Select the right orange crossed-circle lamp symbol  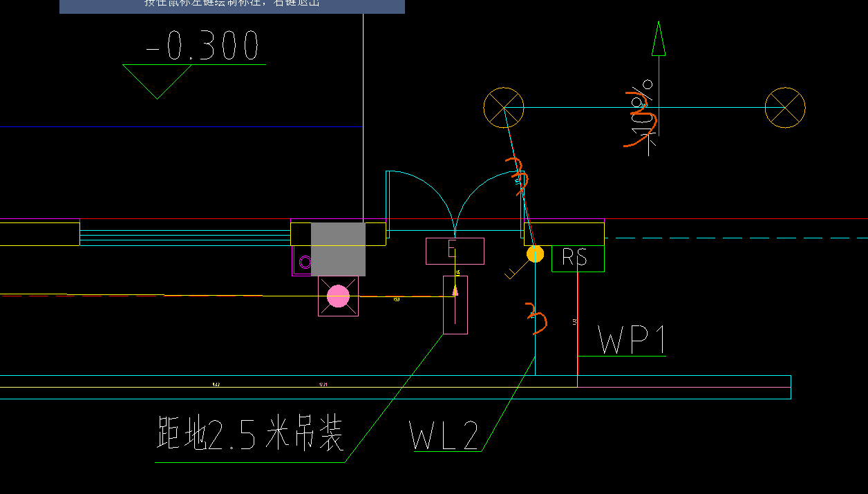[x=785, y=108]
